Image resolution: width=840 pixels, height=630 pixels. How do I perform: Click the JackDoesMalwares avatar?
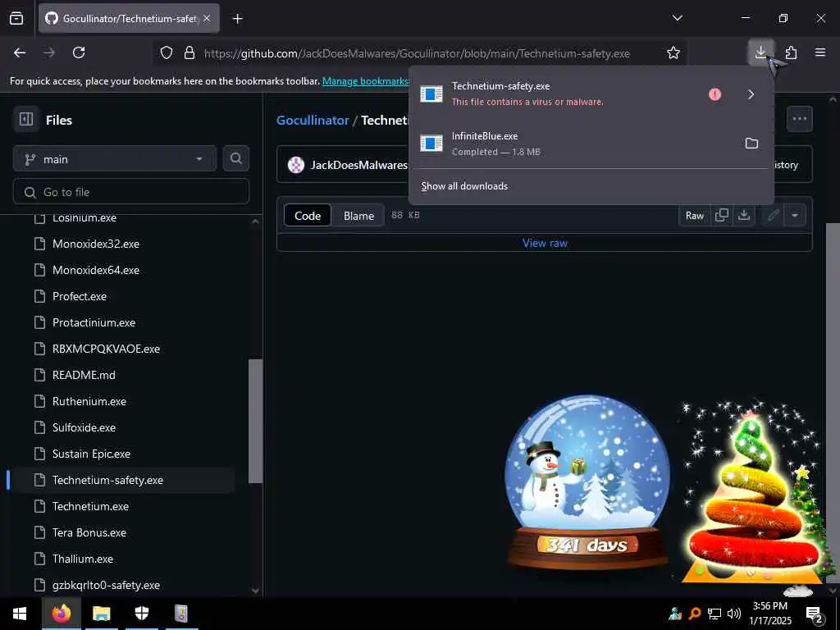295,165
